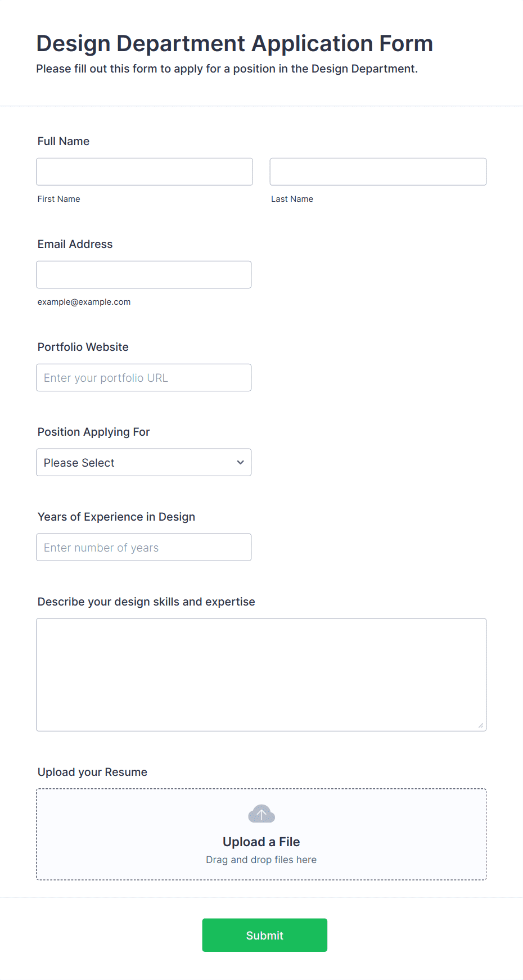This screenshot has height=980, width=523.
Task: Click into the Email Address field
Action: click(144, 274)
